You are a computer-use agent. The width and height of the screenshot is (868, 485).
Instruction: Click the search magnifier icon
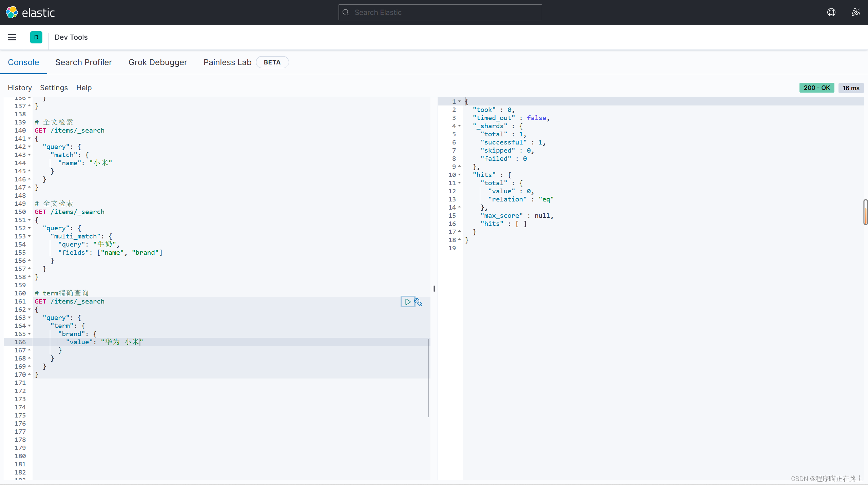coord(346,13)
